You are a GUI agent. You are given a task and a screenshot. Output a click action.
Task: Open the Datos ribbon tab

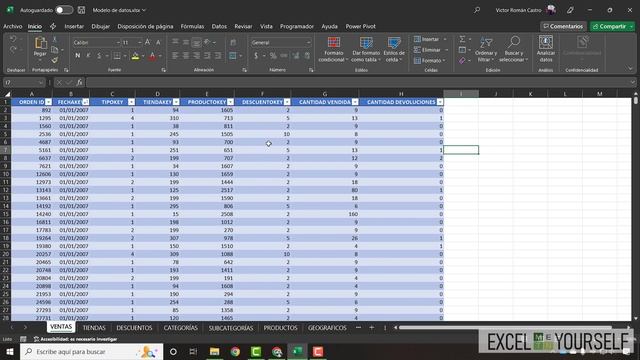coord(219,26)
